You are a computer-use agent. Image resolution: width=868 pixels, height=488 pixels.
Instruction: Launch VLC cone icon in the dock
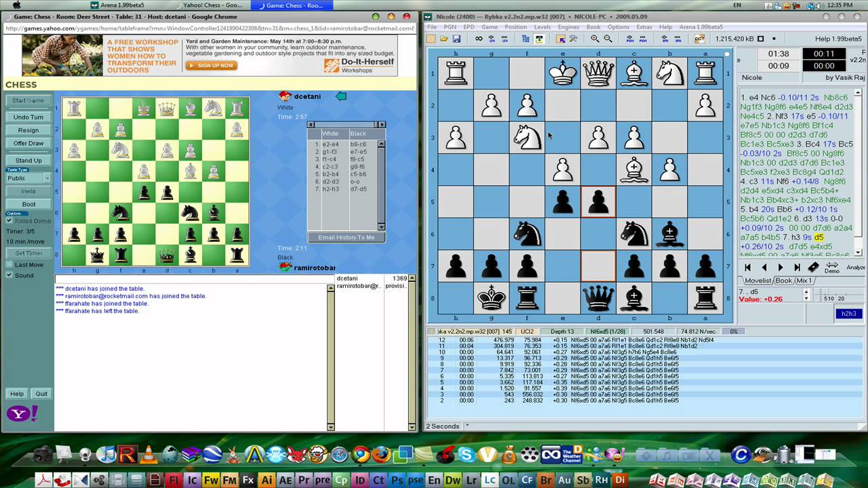(x=149, y=454)
